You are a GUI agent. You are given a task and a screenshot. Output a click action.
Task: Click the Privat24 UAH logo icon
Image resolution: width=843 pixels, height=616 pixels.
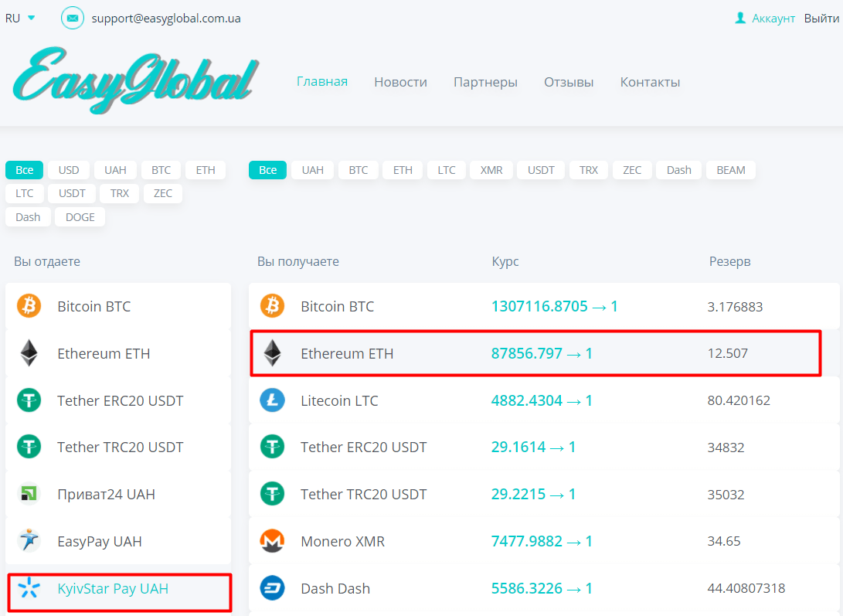coord(29,494)
